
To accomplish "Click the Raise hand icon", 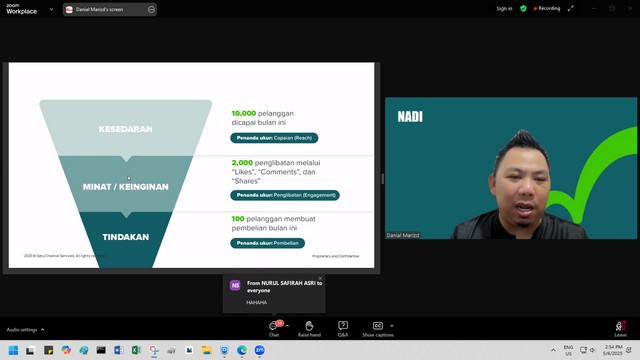I will [309, 329].
